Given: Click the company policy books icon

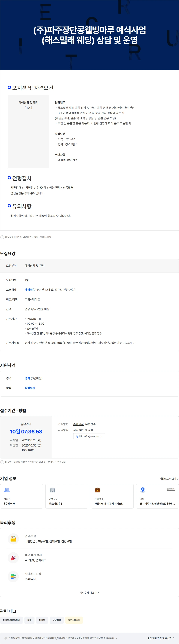Looking at the screenshot, I should pos(13,576).
